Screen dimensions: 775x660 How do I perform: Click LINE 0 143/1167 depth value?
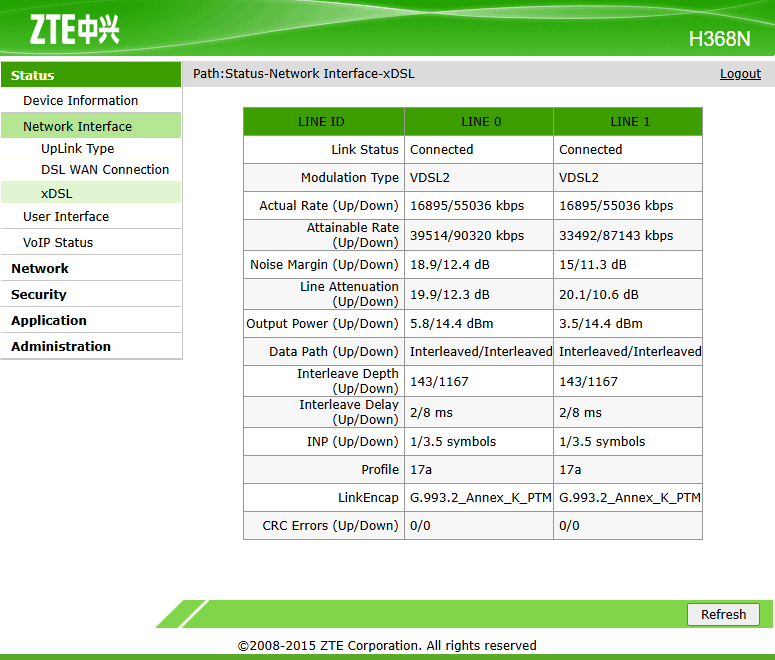pos(439,382)
